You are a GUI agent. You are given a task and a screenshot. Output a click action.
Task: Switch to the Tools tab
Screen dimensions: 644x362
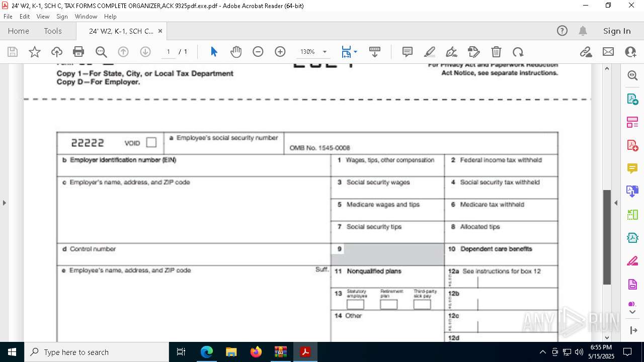pos(53,31)
